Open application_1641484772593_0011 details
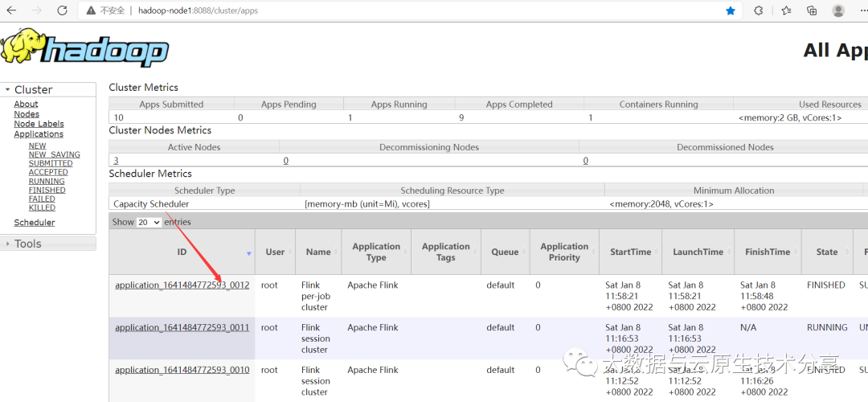This screenshot has height=402, width=868. [182, 328]
